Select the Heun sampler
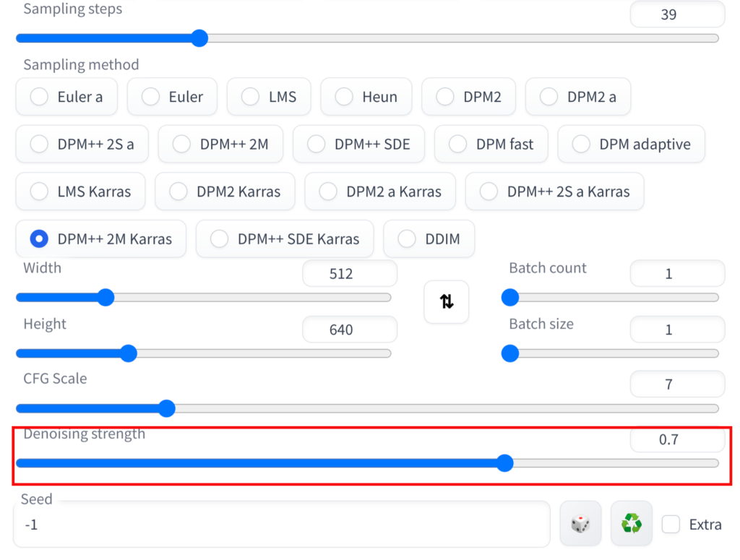 pyautogui.click(x=366, y=96)
